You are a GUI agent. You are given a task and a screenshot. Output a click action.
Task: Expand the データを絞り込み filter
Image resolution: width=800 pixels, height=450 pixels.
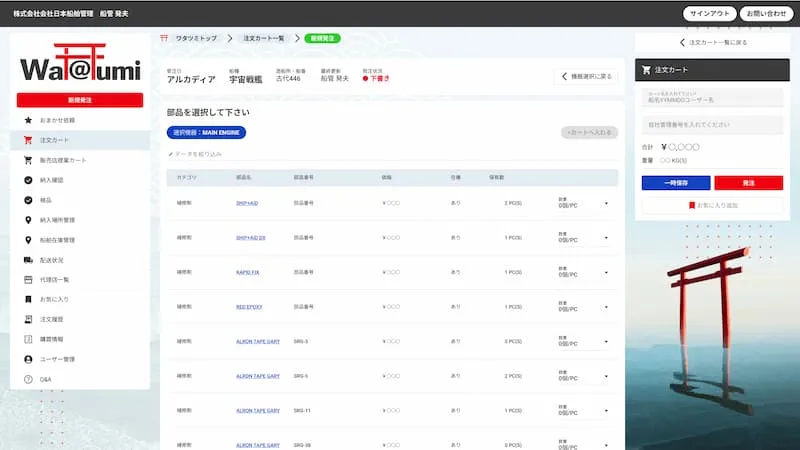(195, 154)
